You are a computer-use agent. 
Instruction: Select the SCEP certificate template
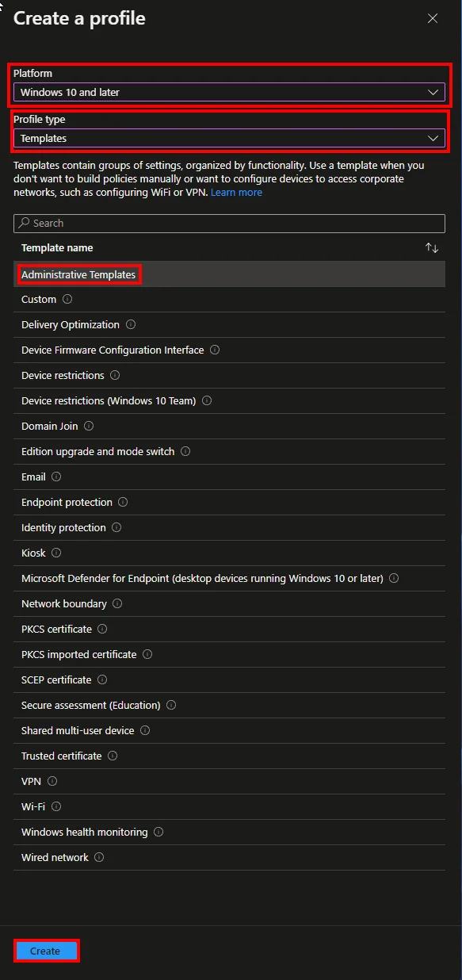click(x=229, y=680)
